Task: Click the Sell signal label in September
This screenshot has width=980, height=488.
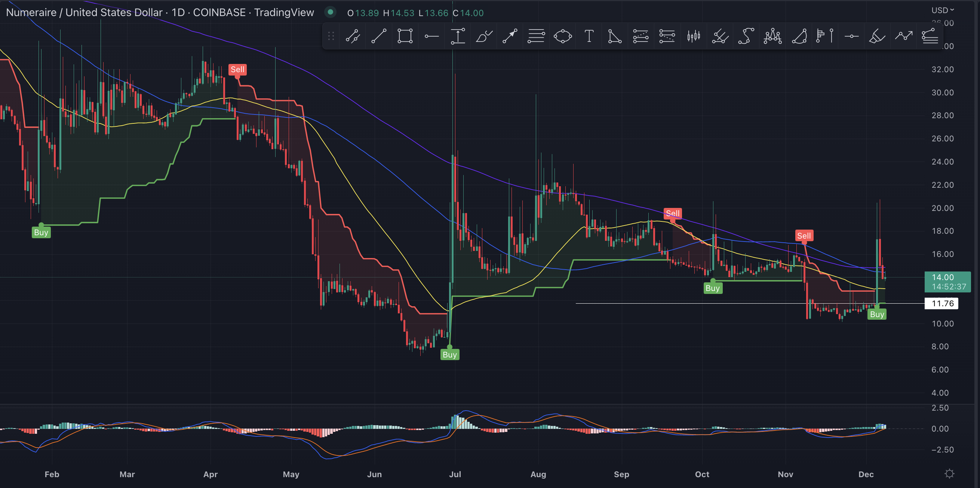Action: [x=673, y=214]
